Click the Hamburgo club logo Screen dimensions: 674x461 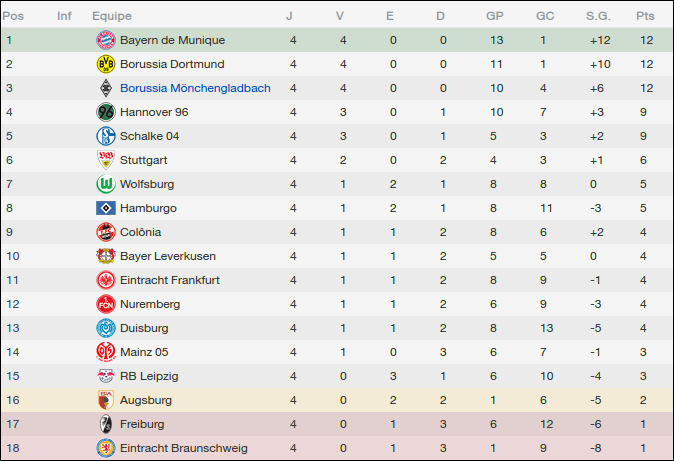(x=105, y=208)
